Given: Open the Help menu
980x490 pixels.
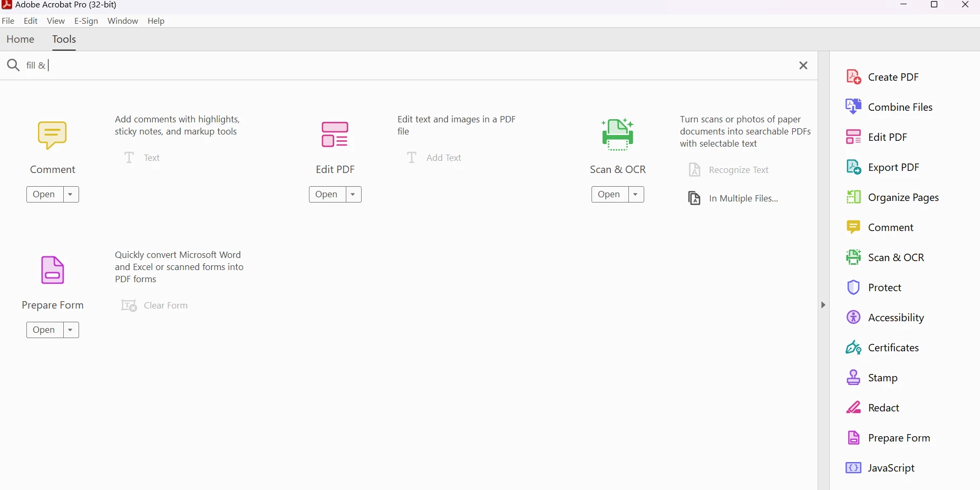Looking at the screenshot, I should tap(156, 21).
